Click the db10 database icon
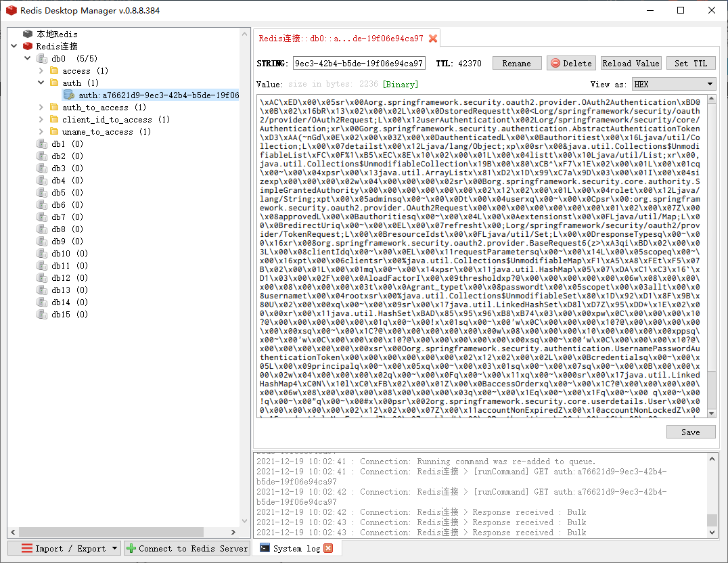This screenshot has width=728, height=563. tap(42, 254)
